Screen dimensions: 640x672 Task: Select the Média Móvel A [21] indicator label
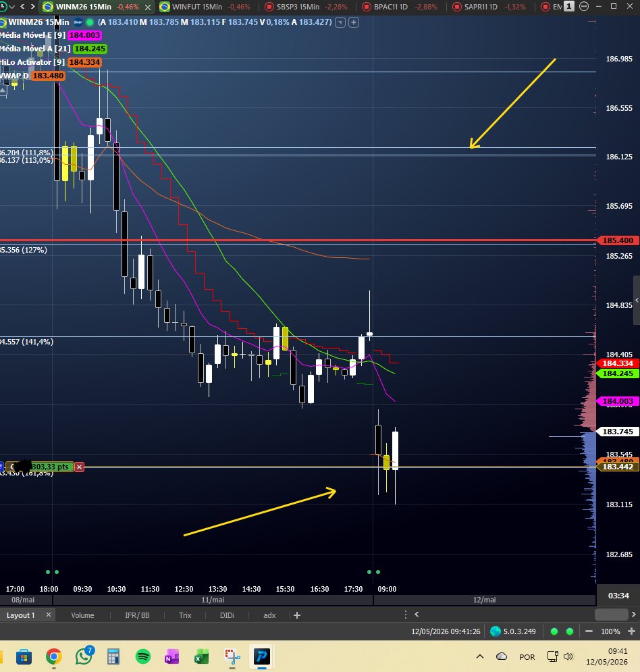pos(35,49)
